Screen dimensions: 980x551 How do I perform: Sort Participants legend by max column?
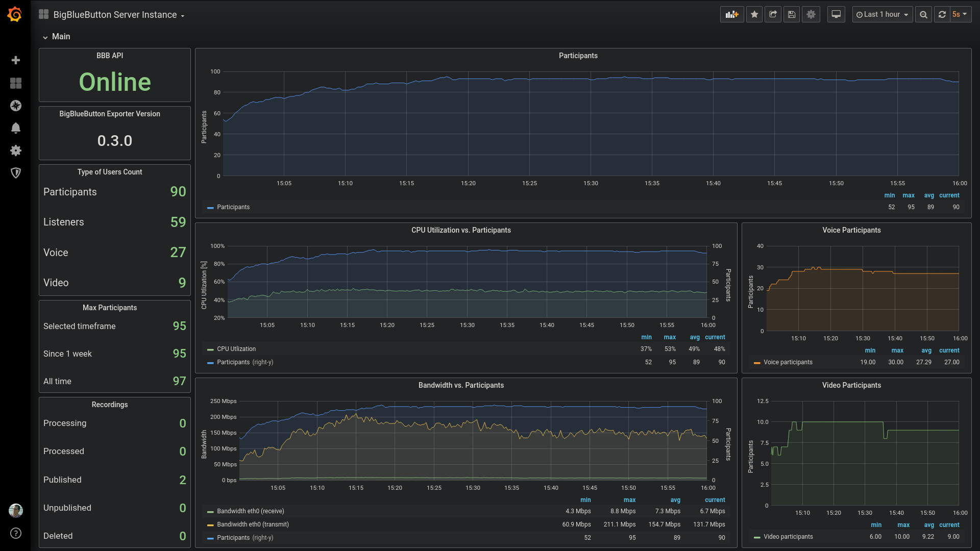909,195
